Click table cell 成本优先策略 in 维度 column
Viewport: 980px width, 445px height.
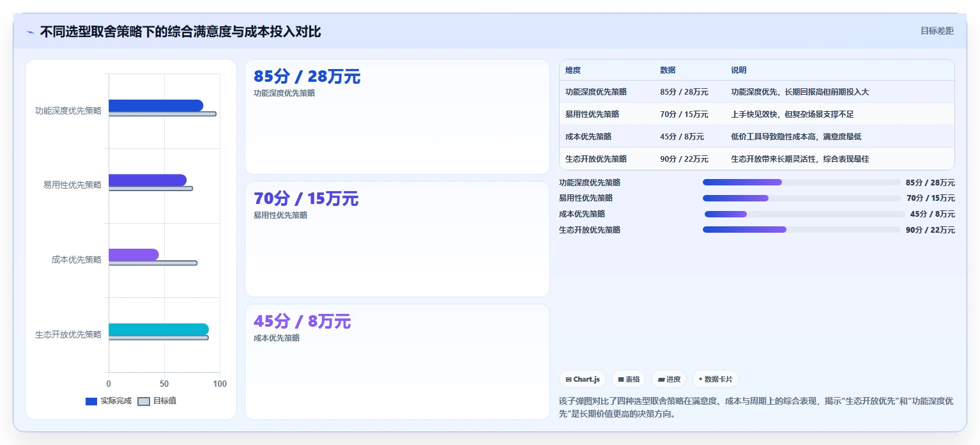[x=588, y=137]
